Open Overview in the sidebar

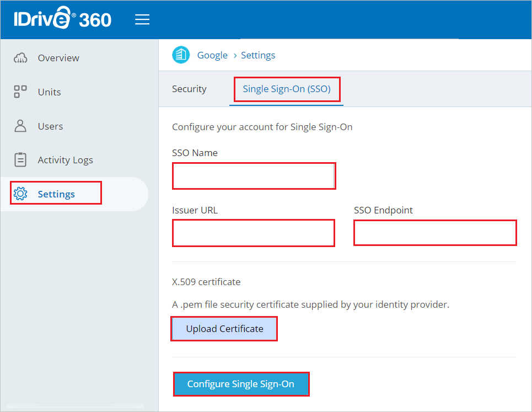[x=58, y=58]
